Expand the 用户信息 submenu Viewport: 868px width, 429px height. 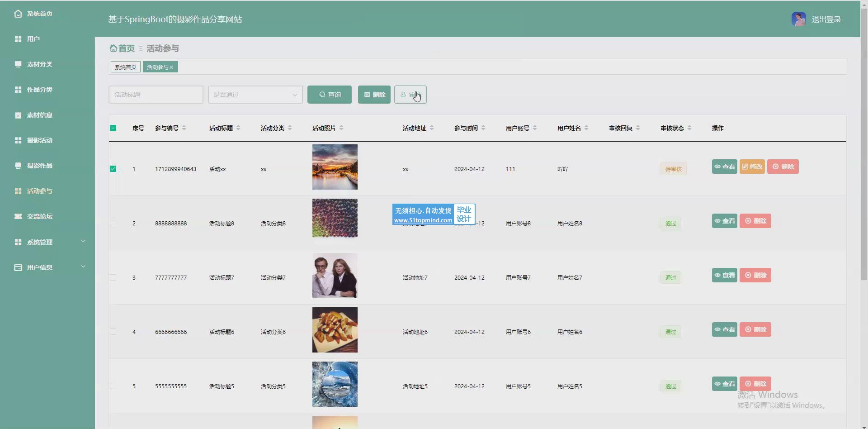pos(47,267)
